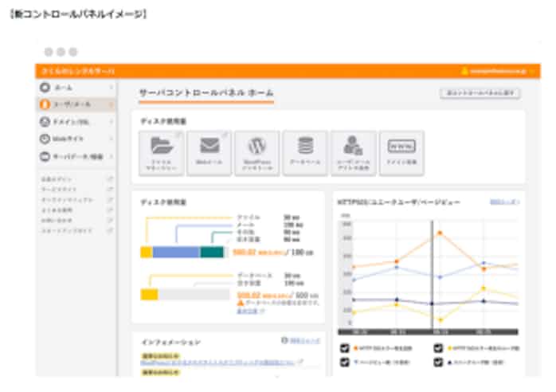This screenshot has width=556, height=392.
Task: Toggle the orange HTTP series checkbox
Action: click(x=345, y=349)
